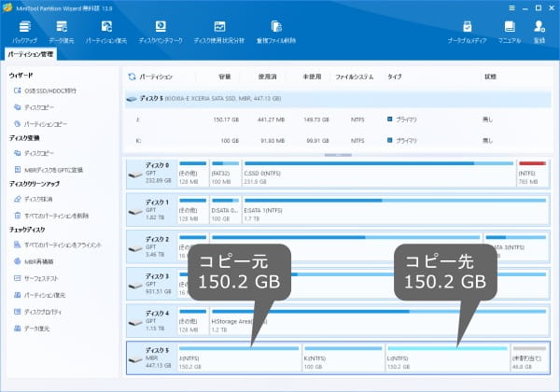Viewport: 560px width, 392px height.
Task: Select ディスク 2 in the disk map
Action: coord(151,247)
